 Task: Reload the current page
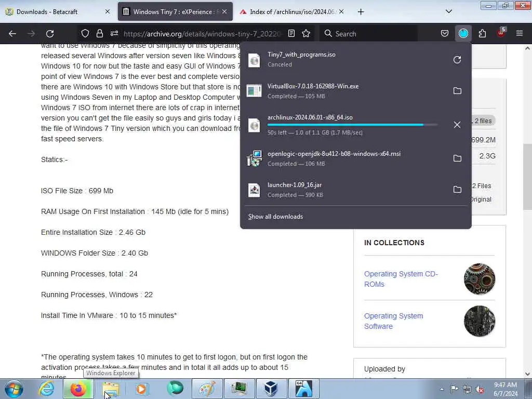click(50, 34)
